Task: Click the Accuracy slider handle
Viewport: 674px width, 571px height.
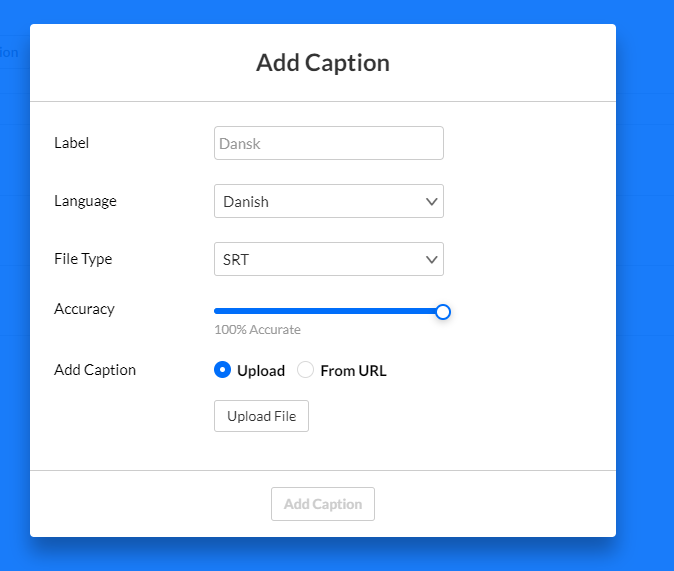Action: pos(443,312)
